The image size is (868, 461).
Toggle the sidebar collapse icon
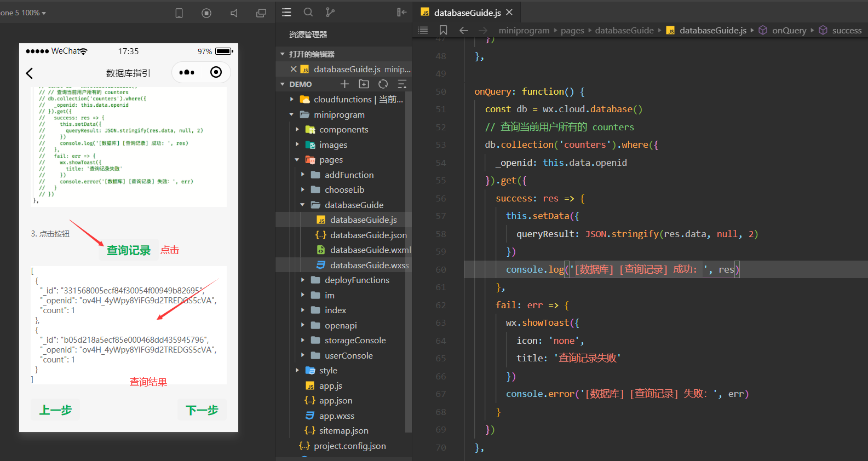click(401, 12)
